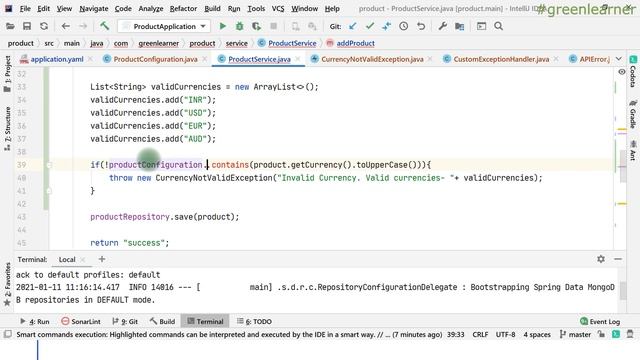This screenshot has width=640, height=360.
Task: Open the Gradle tool window
Action: point(633,115)
